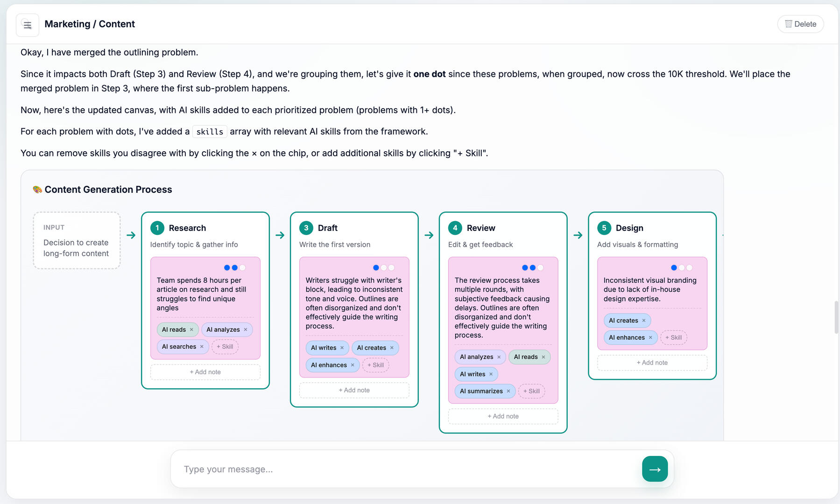Remove the AI reads chip in Research
The height and width of the screenshot is (504, 840).
191,330
